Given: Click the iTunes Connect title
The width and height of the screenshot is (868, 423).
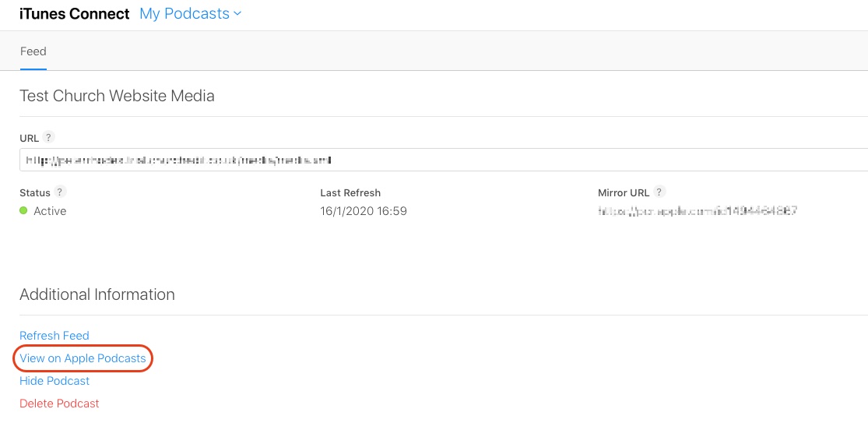Looking at the screenshot, I should [74, 14].
